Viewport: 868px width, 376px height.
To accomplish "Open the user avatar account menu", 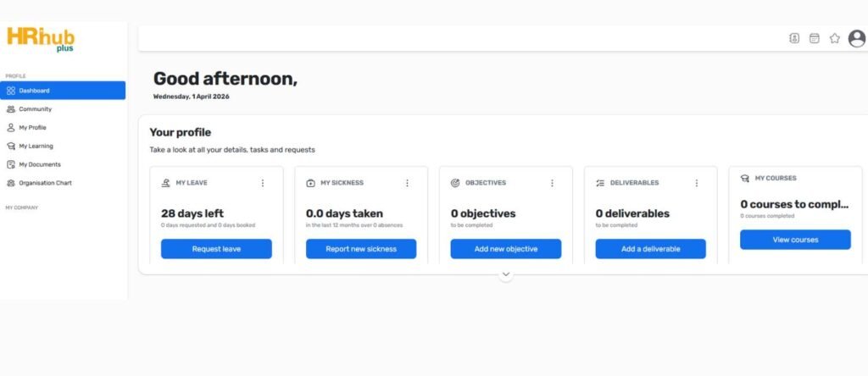I will [857, 38].
